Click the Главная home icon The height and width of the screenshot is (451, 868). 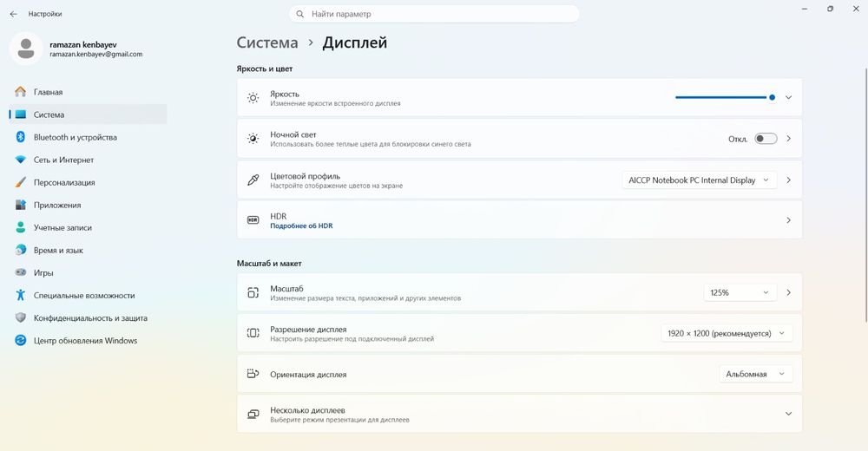pos(21,92)
